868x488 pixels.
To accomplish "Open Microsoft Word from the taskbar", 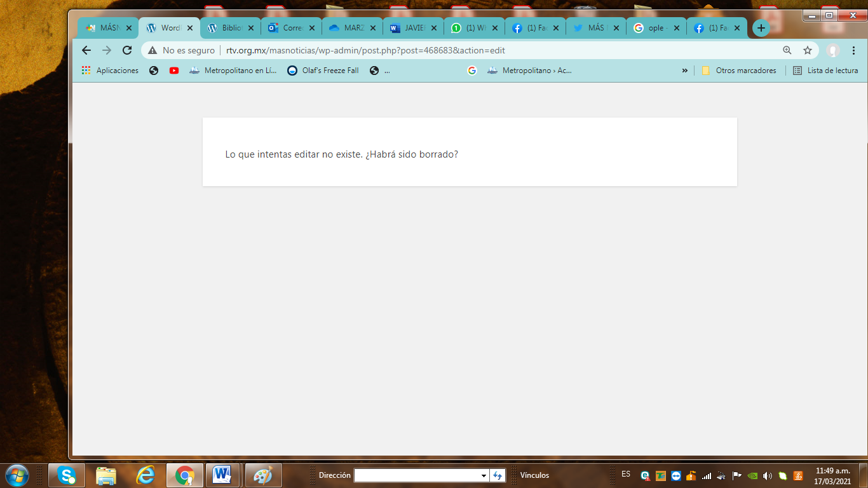I will click(x=224, y=475).
